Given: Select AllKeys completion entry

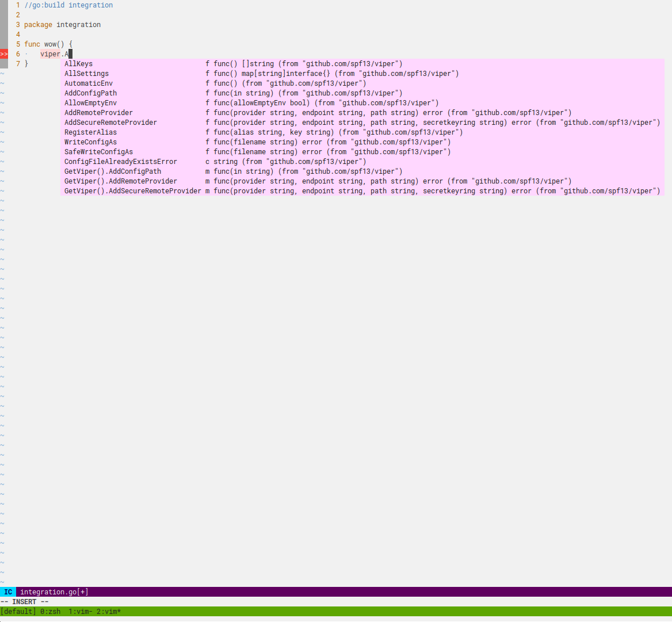Looking at the screenshot, I should (x=362, y=64).
